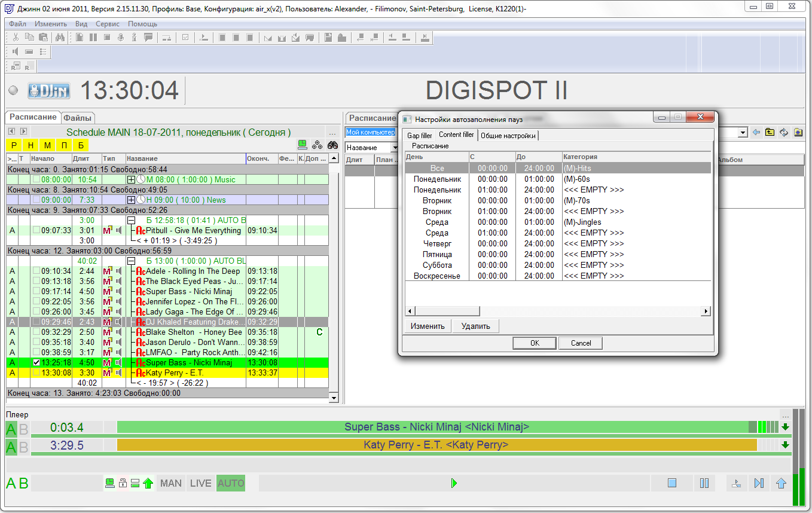The width and height of the screenshot is (812, 513).
Task: Open the Помощь menu
Action: [x=142, y=24]
